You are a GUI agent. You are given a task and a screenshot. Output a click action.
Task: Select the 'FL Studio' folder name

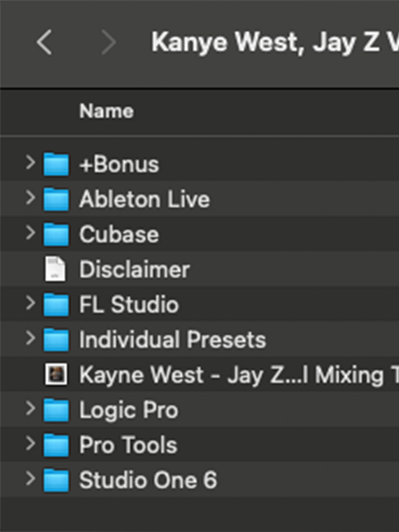129,304
